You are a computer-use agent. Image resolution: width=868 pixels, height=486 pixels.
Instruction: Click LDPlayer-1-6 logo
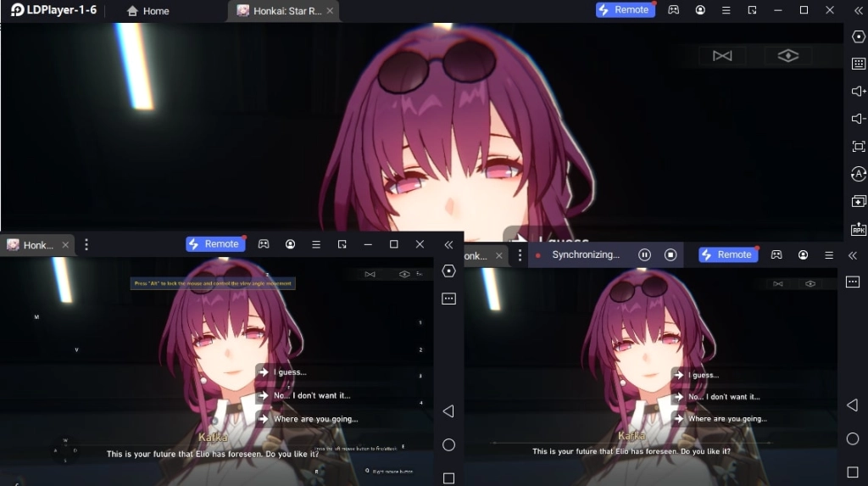(x=53, y=10)
